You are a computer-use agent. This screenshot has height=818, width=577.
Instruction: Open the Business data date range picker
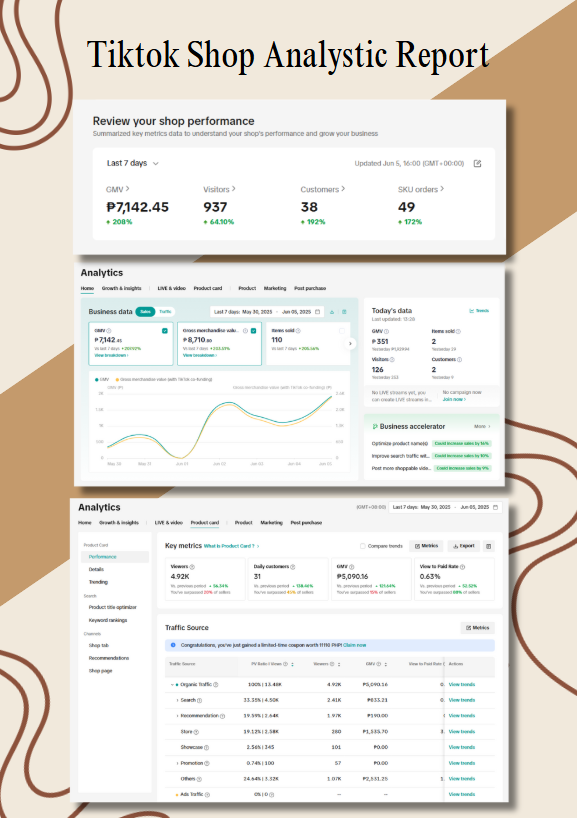click(x=267, y=312)
